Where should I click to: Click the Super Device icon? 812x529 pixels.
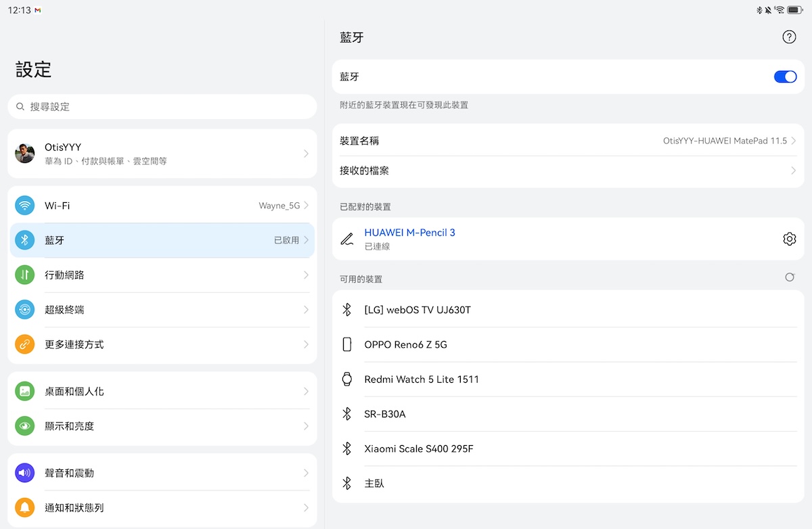(25, 310)
